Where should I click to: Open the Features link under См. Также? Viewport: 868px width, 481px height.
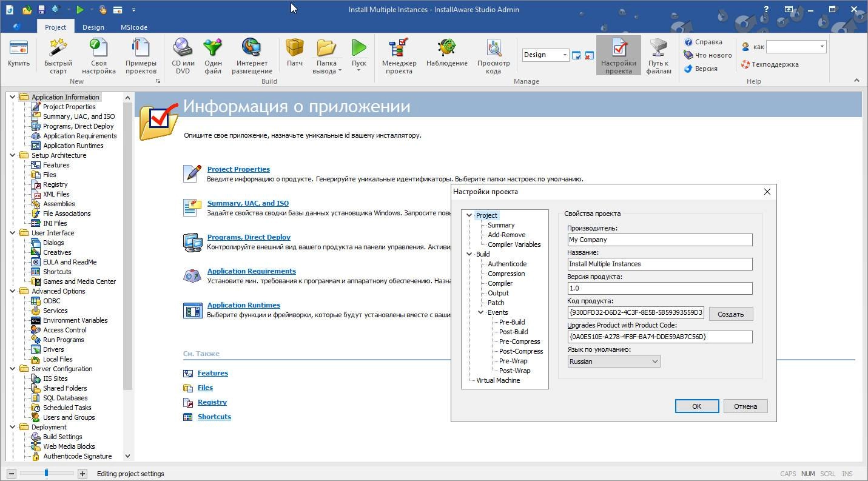coord(213,373)
